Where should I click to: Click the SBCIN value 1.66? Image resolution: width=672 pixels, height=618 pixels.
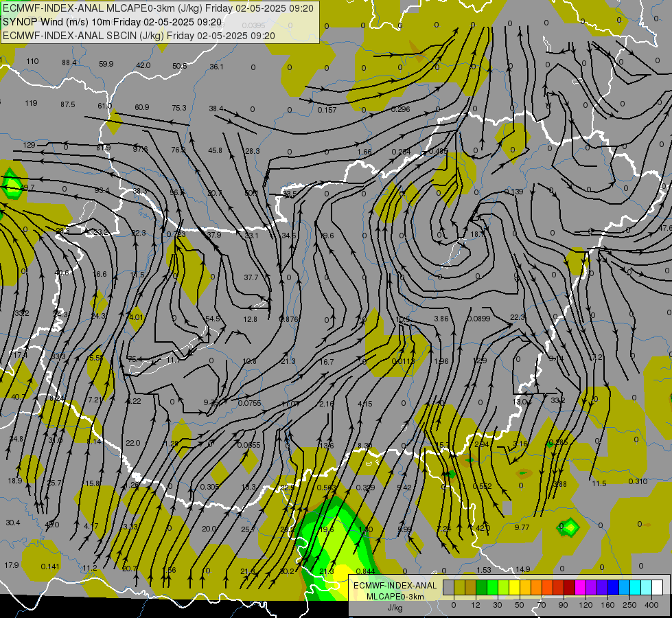click(x=364, y=152)
